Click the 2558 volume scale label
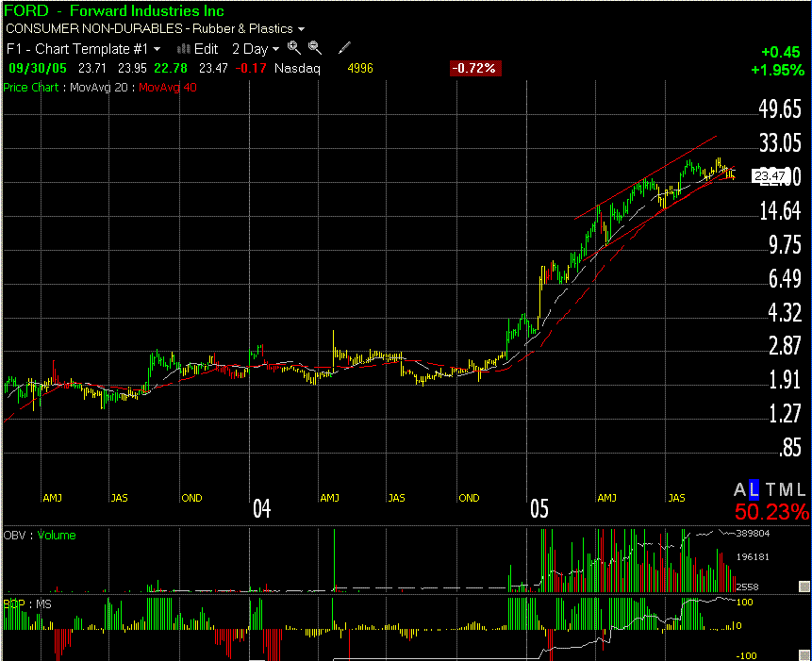Screen dimensions: 812x661 (747, 587)
